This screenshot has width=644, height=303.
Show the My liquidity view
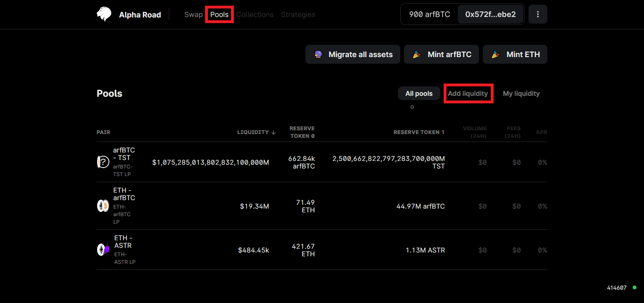521,93
